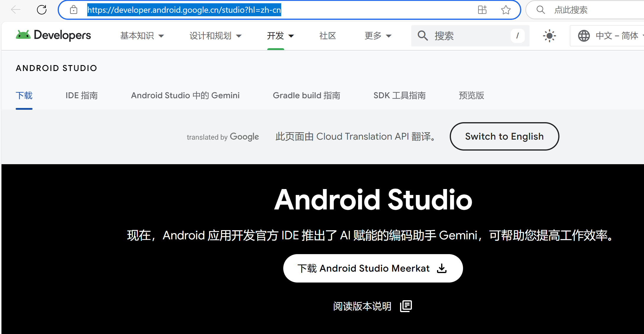Click the globe icon next to language selector
The height and width of the screenshot is (334, 644).
pyautogui.click(x=584, y=36)
